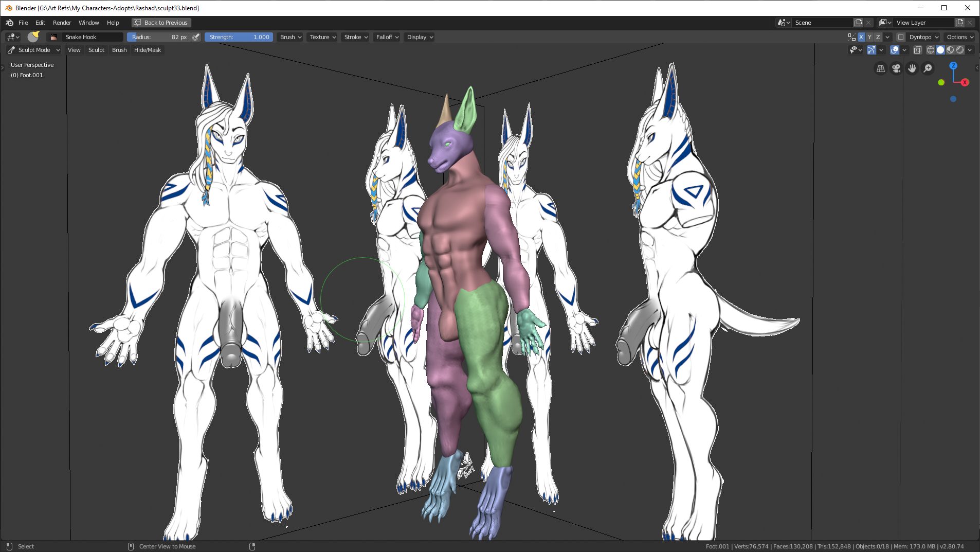Toggle X-ray view icon
This screenshot has height=552, width=980.
(x=918, y=50)
